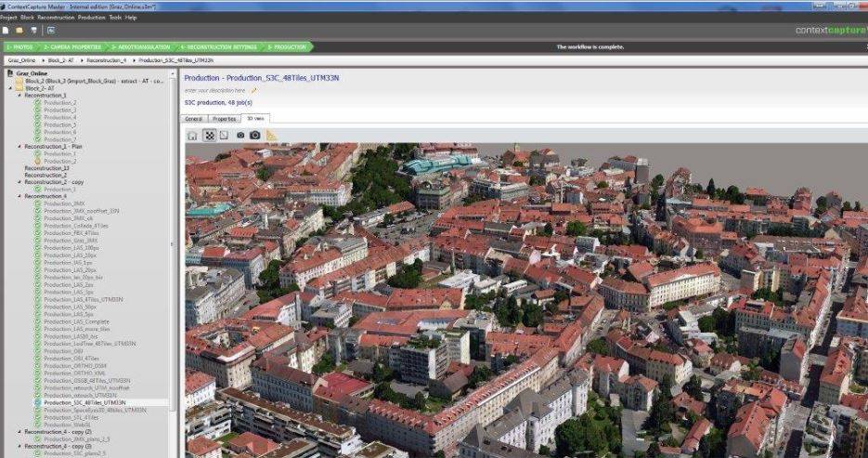The height and width of the screenshot is (458, 868).
Task: Go to workflow step 2- Camera Properties
Action: [x=72, y=47]
